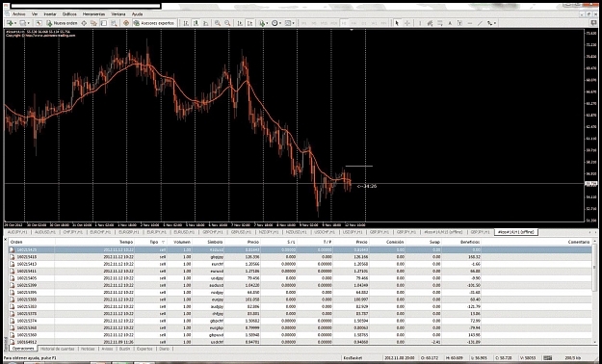Toggle the M15 timeframe button
Viewport: 602px width, 364px height.
[x=324, y=23]
